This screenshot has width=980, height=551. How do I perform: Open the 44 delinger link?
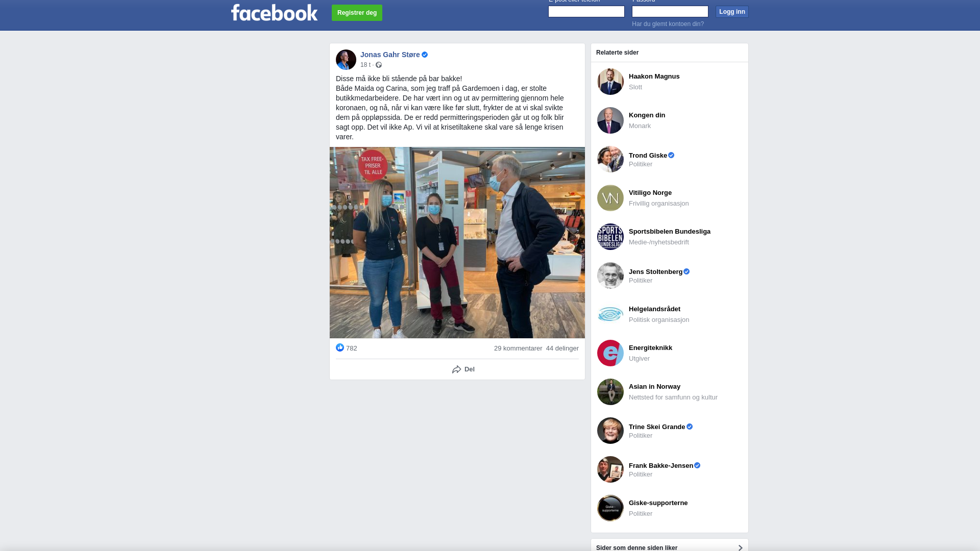(562, 348)
